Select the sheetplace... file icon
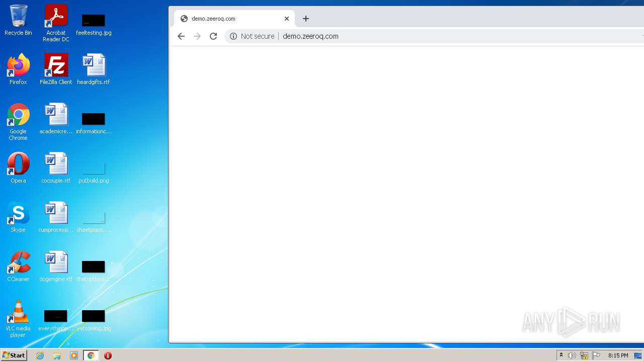The width and height of the screenshot is (644, 362). [94, 221]
